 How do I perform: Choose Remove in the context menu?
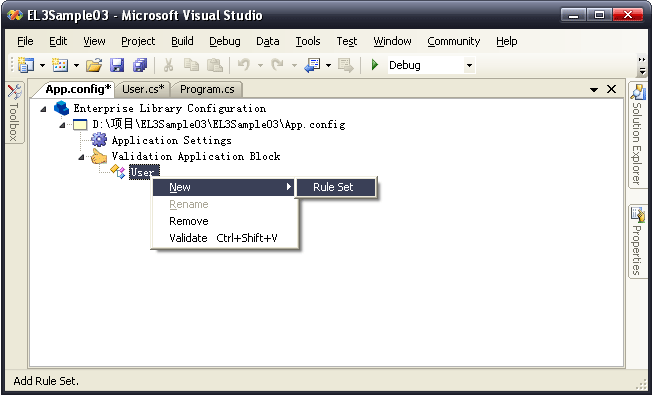pyautogui.click(x=224, y=221)
